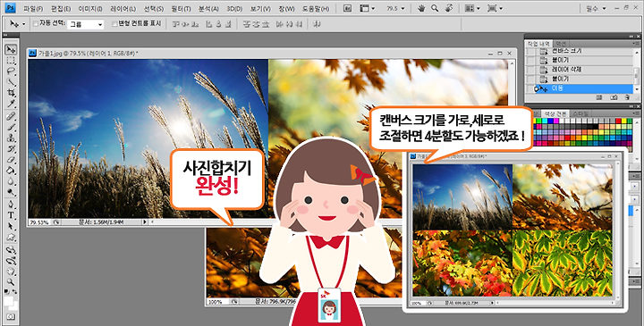
Task: Open the 레이어(L) menu
Action: [123, 9]
